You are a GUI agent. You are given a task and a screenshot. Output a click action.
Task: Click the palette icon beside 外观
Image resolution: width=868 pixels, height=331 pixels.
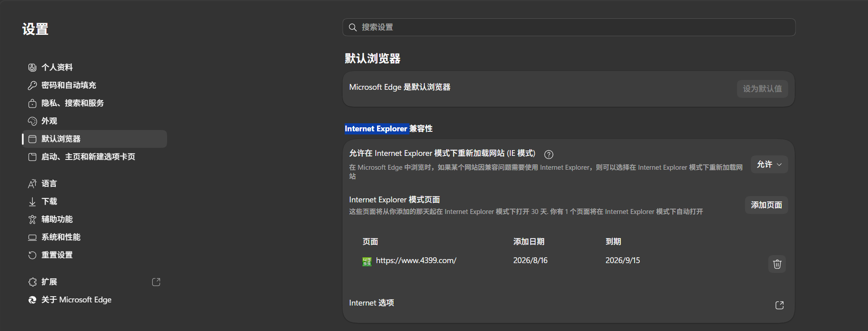(32, 121)
